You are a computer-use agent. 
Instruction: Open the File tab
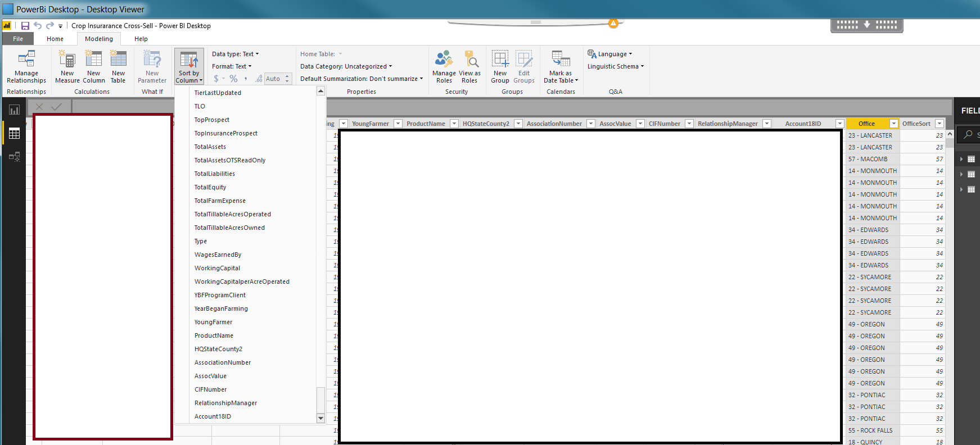(x=18, y=39)
